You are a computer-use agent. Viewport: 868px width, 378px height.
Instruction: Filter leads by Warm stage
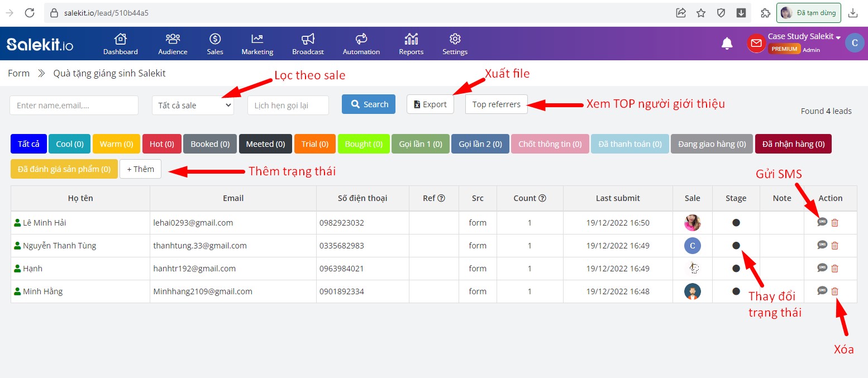pyautogui.click(x=116, y=144)
